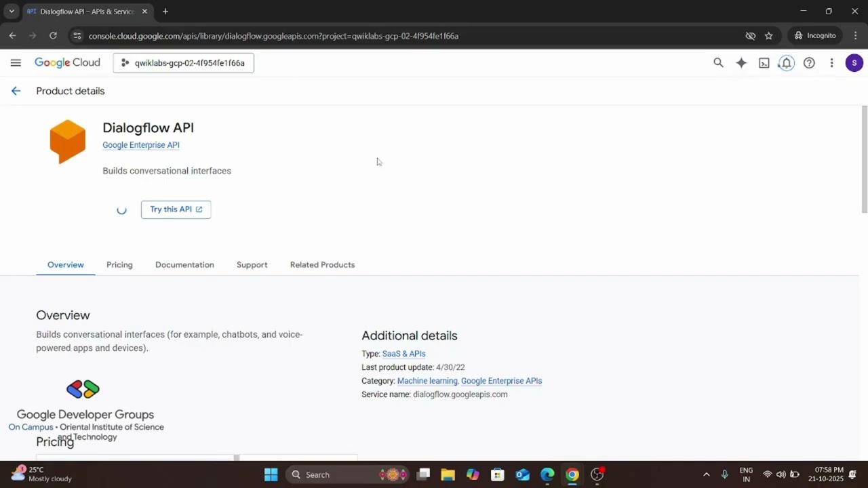This screenshot has width=868, height=488.
Task: Click the taskbar Search box
Action: point(348,474)
